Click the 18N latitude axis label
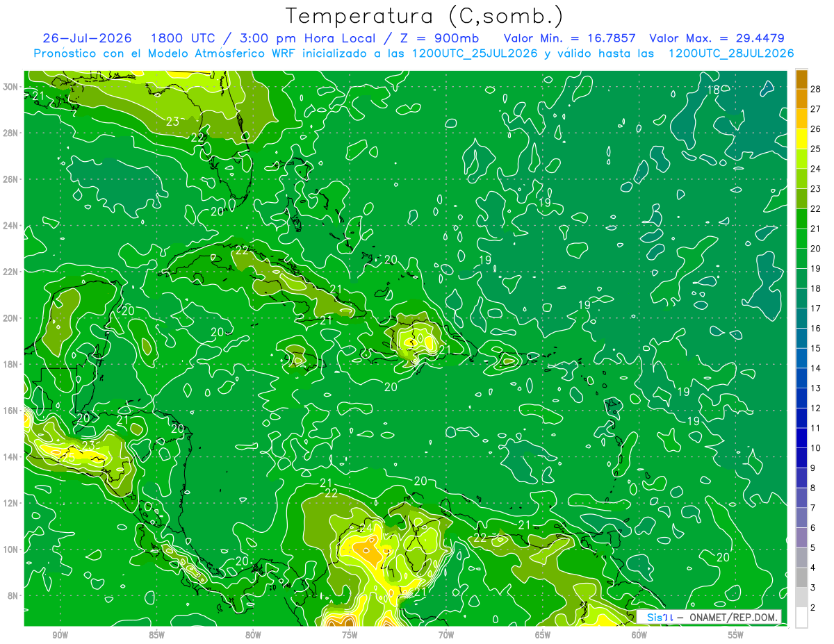Image resolution: width=834 pixels, height=644 pixels. click(x=10, y=364)
